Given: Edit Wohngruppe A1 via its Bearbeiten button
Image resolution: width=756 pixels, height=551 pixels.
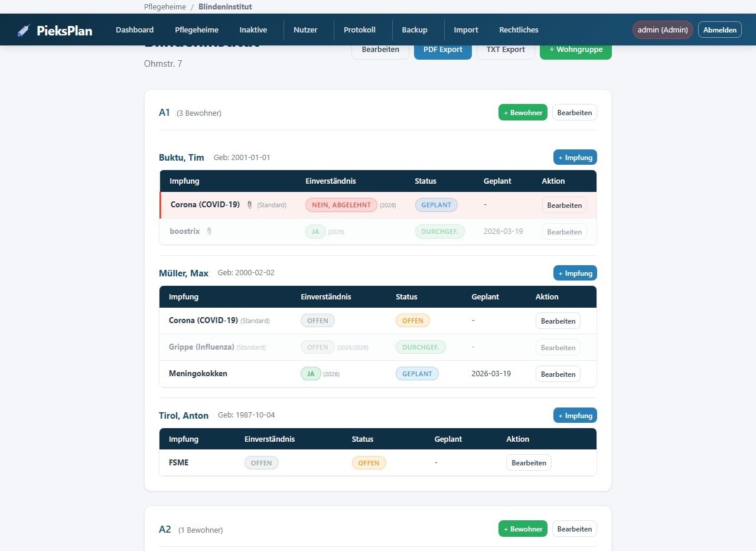Looking at the screenshot, I should [574, 113].
